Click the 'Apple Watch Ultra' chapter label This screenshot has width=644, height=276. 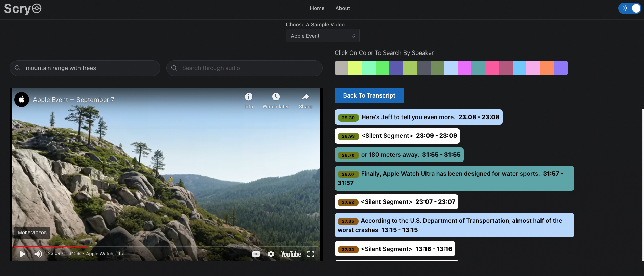click(x=105, y=254)
